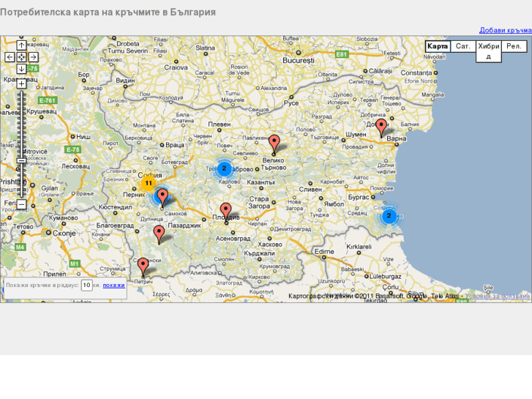Click the Кърджали city label
This screenshot has width=532, height=399.
point(259,253)
